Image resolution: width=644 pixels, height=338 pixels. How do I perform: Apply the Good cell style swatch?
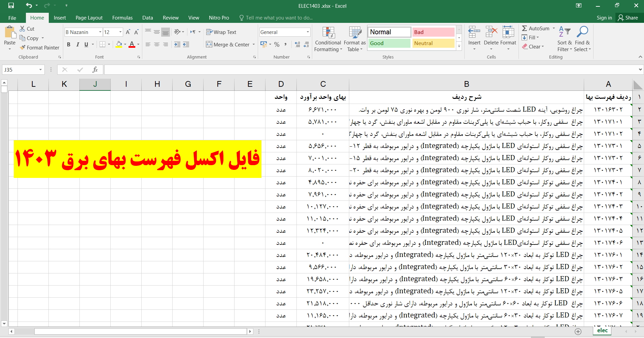coord(389,43)
